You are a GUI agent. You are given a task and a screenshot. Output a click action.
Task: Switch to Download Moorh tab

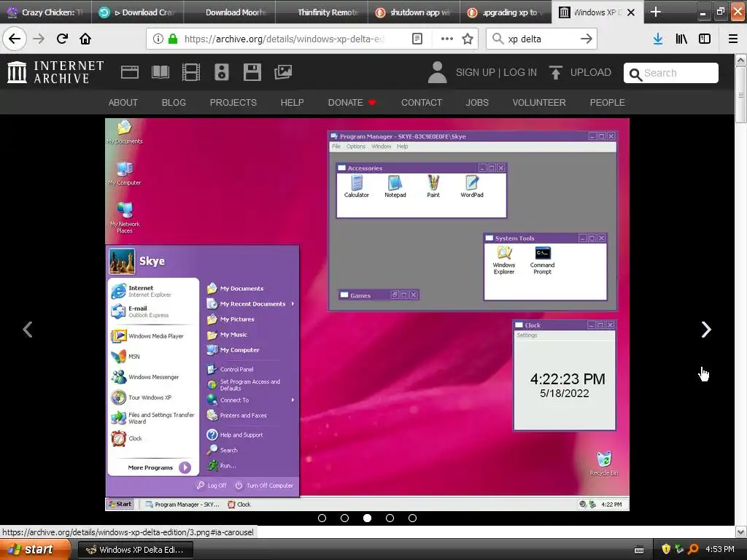229,12
